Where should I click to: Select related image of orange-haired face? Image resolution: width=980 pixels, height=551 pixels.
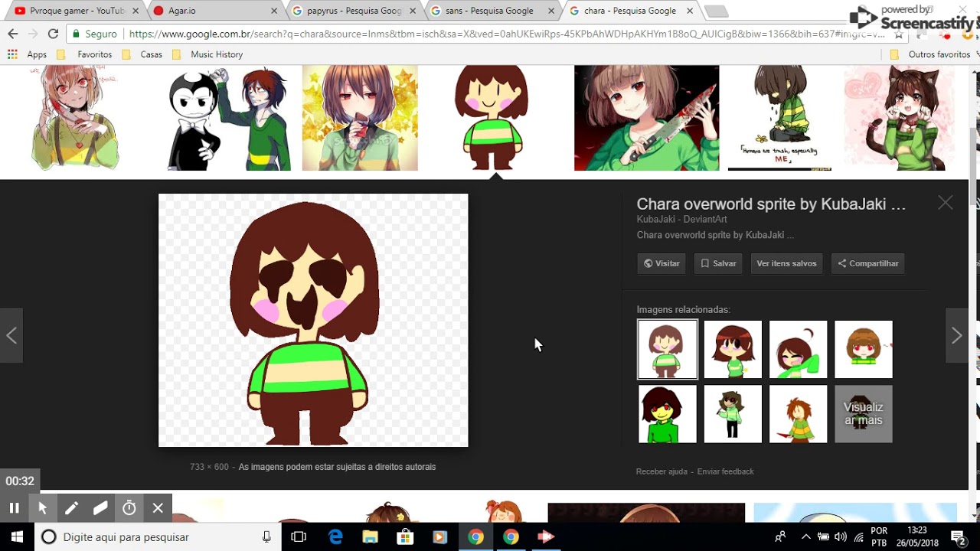(x=864, y=349)
